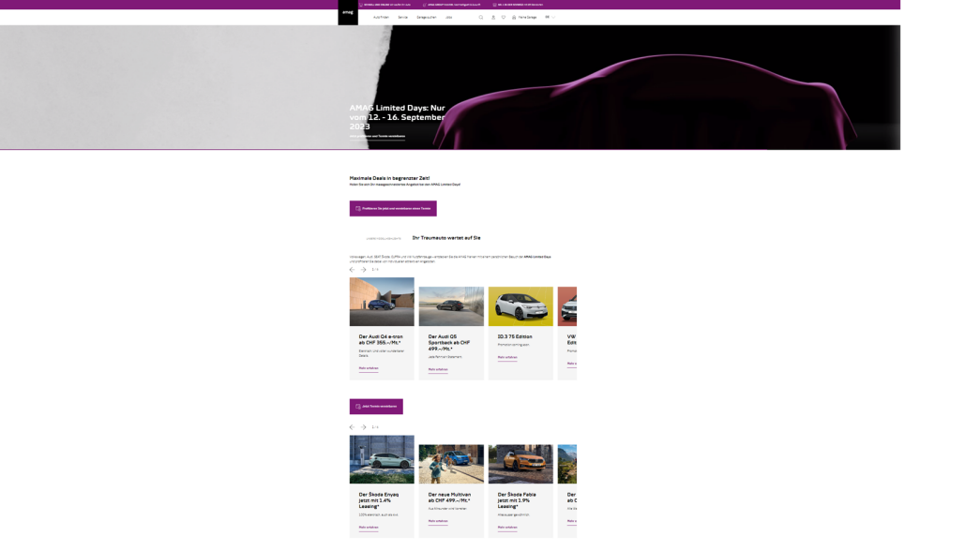The image size is (980, 551).
Task: Click the title "ID.3 75 Edition"
Action: pos(515,336)
